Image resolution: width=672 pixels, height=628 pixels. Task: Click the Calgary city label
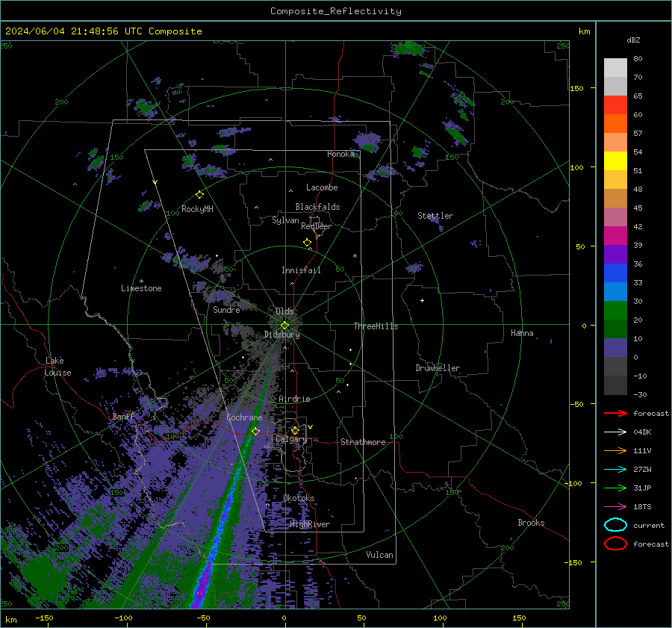(x=291, y=439)
